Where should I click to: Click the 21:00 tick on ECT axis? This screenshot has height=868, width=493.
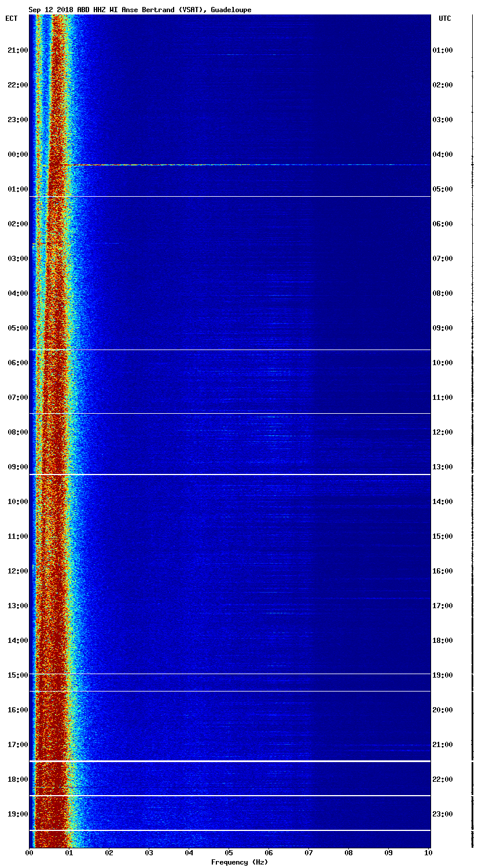click(17, 50)
